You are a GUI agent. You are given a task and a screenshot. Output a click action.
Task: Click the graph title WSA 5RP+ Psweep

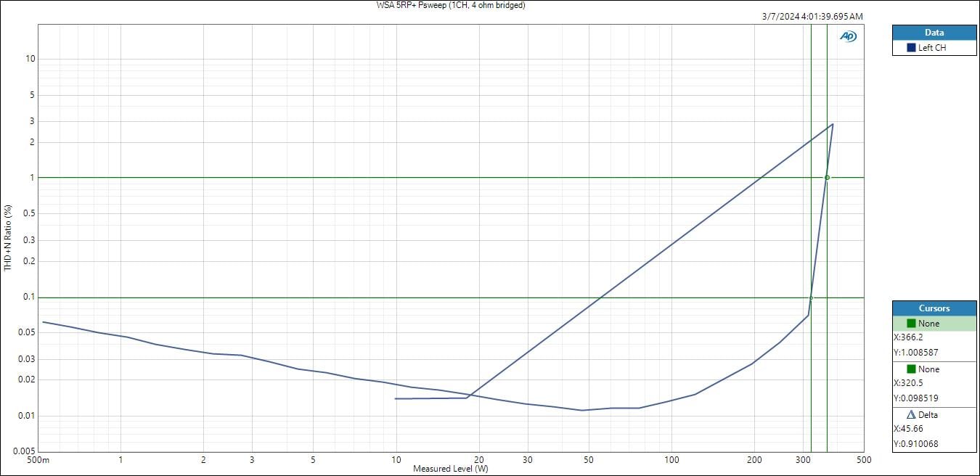451,5
